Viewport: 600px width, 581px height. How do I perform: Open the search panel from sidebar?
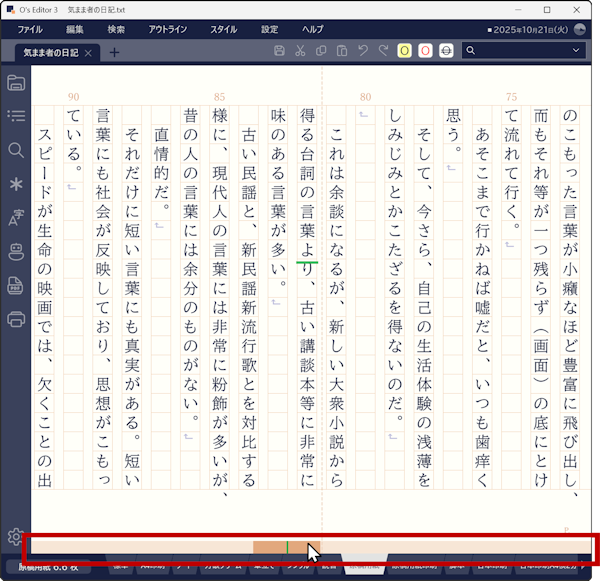coord(16,150)
